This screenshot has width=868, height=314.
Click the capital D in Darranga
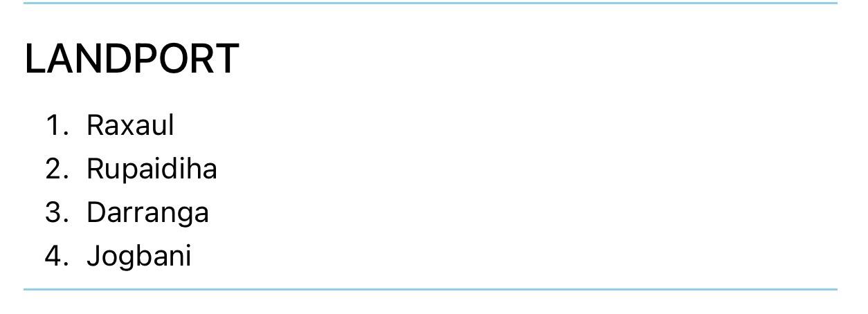coord(96,212)
